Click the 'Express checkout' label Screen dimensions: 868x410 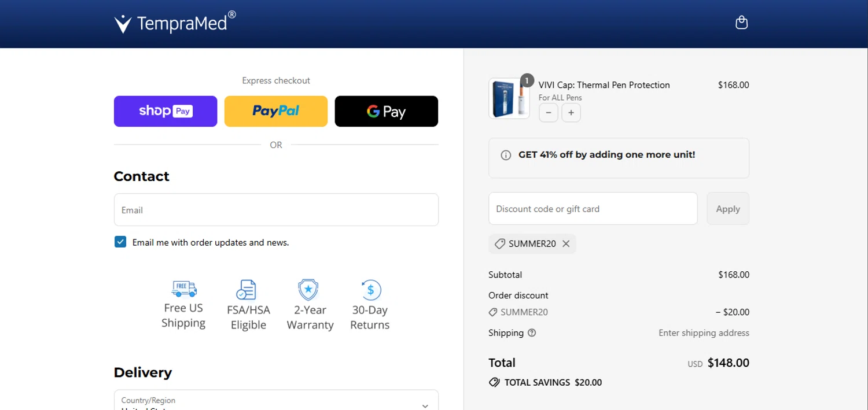(276, 80)
